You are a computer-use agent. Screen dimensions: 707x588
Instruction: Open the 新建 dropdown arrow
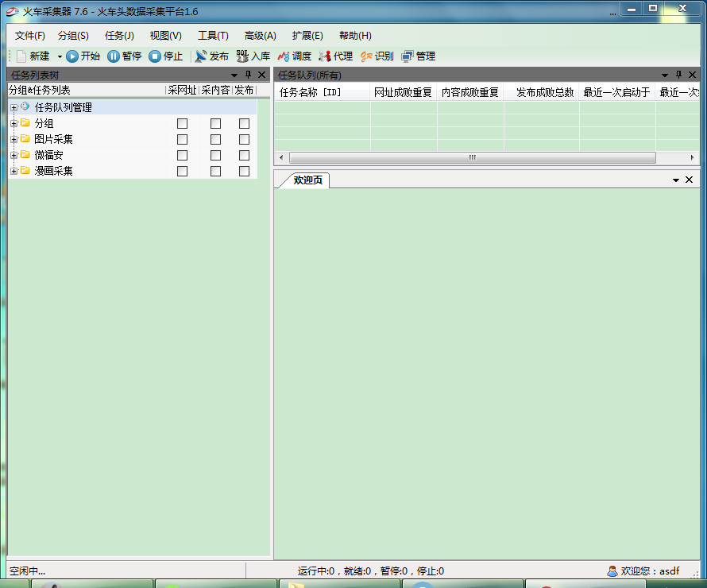tap(59, 56)
